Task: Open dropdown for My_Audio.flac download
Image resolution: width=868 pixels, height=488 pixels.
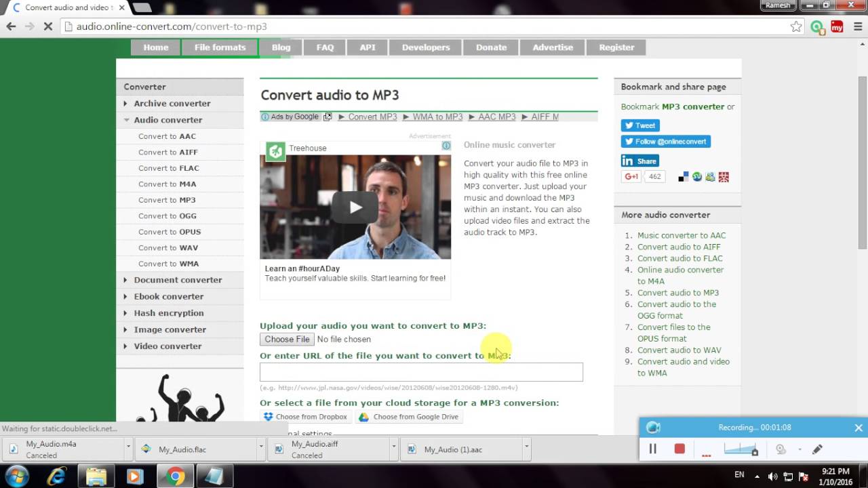Action: (x=260, y=449)
